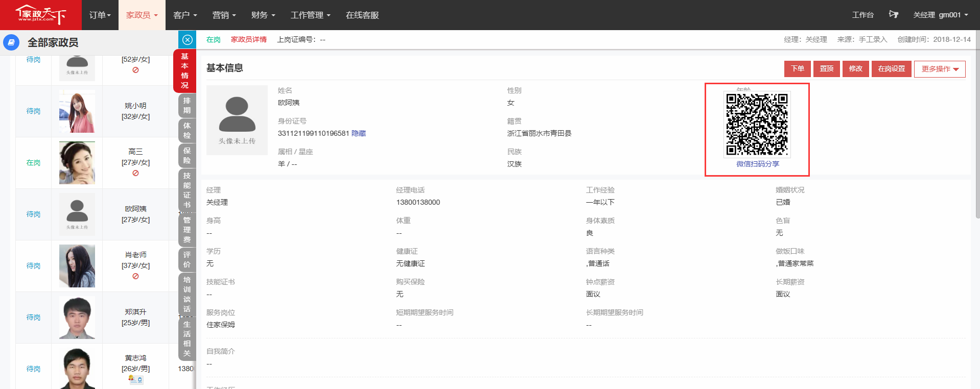Select the 技能证书 side tab

pos(187,190)
